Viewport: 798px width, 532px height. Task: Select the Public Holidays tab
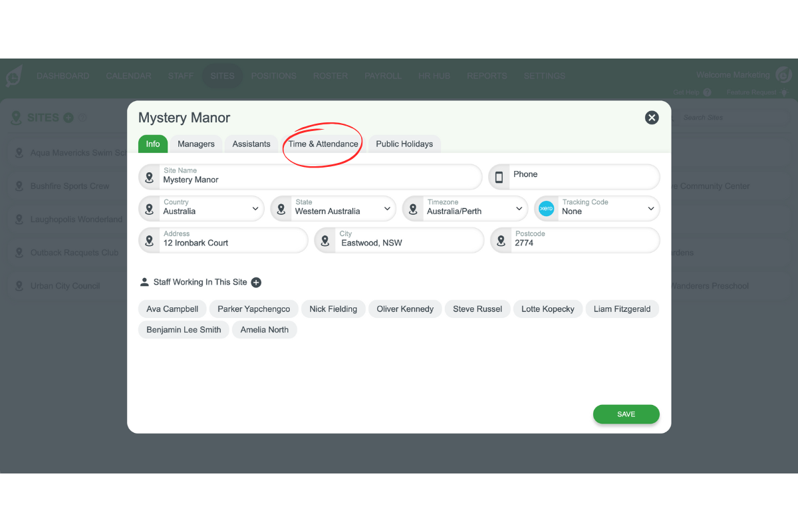[404, 144]
